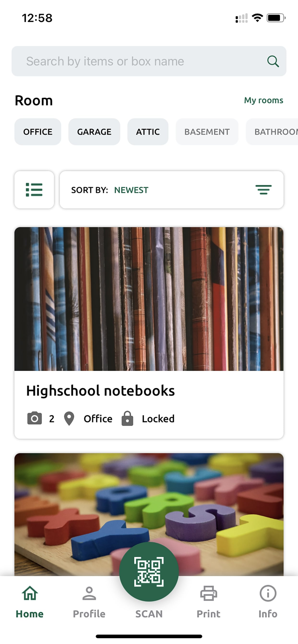Screen dimensions: 298x644
Task: Toggle the ATTIC room filter chip
Action: tap(148, 132)
